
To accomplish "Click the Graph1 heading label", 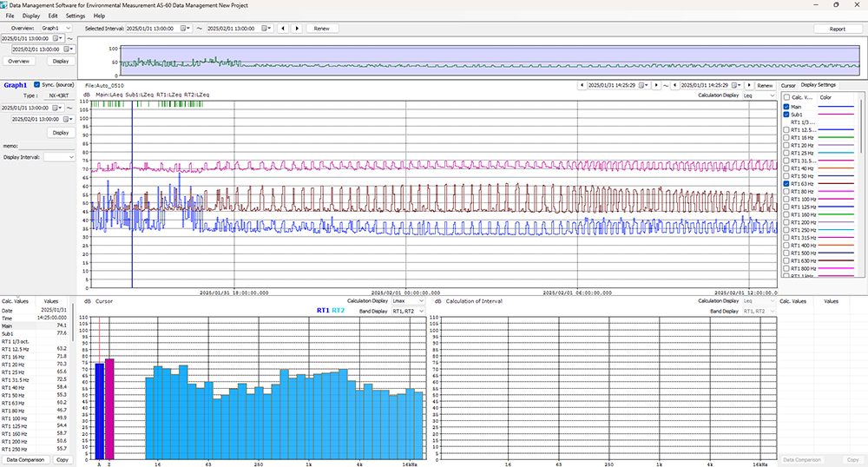I will click(x=16, y=85).
